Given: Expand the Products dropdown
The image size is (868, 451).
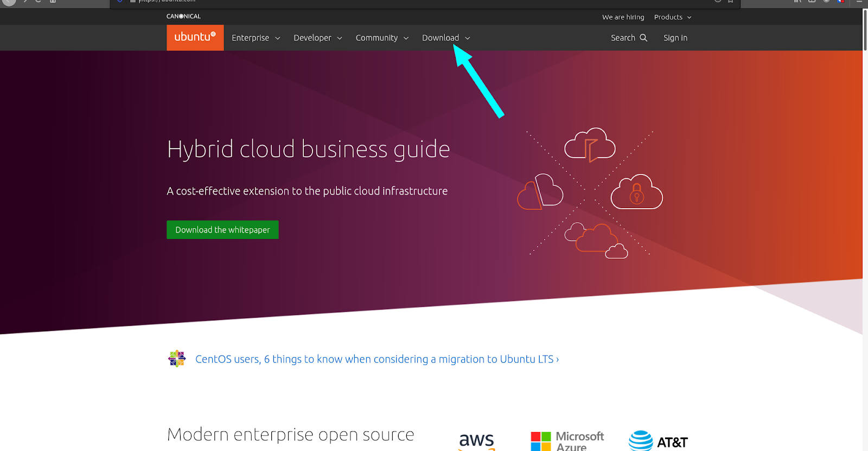Looking at the screenshot, I should (673, 17).
